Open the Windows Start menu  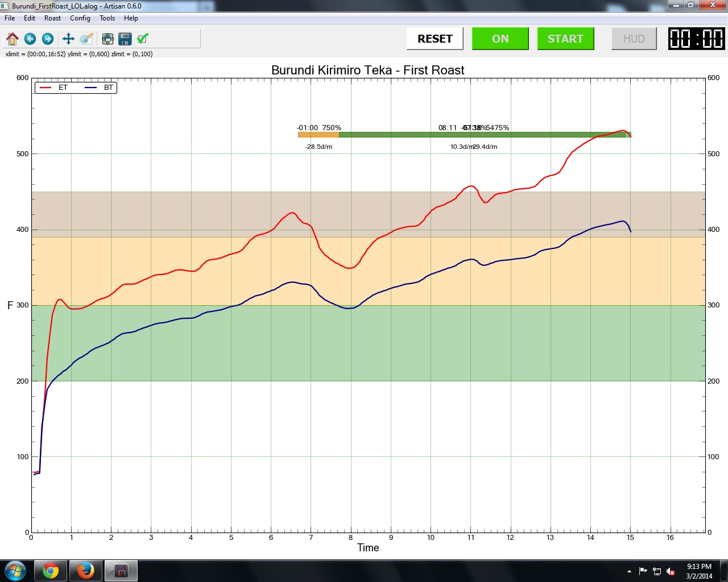15,571
